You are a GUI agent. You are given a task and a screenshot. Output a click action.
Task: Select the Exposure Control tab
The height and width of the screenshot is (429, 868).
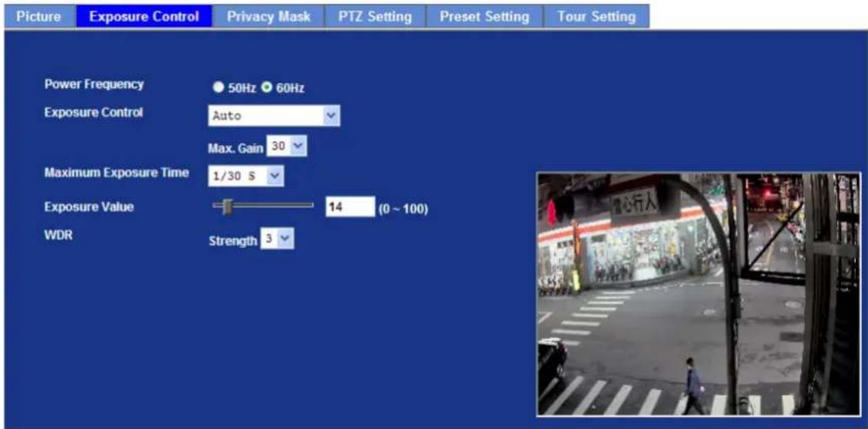tap(143, 16)
